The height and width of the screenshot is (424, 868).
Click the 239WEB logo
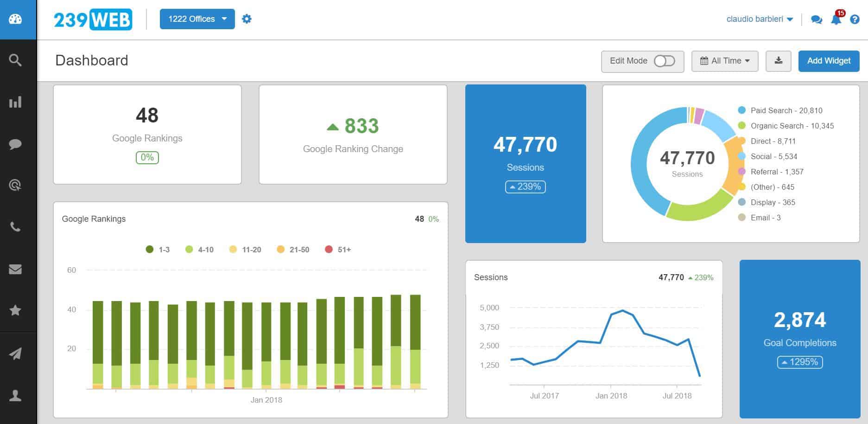click(93, 19)
